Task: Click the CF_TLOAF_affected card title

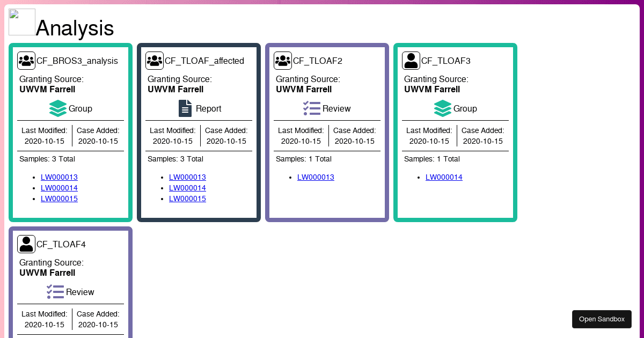Action: 204,61
